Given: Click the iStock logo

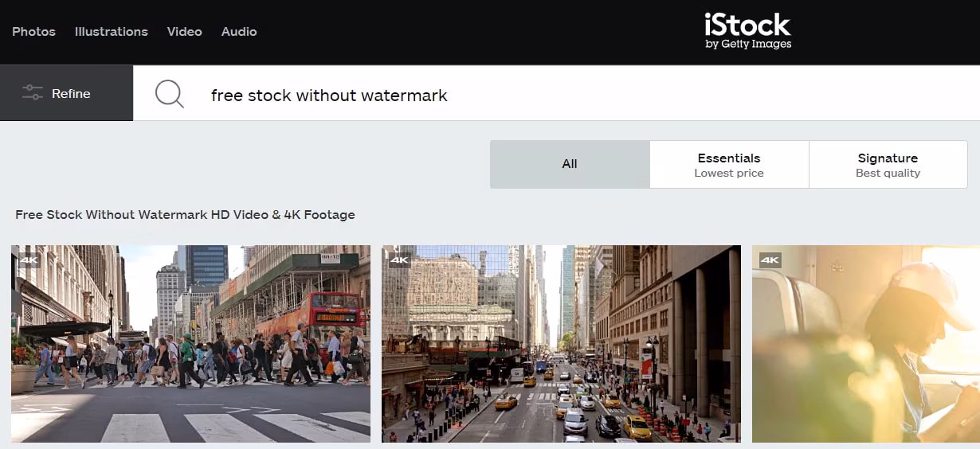Looking at the screenshot, I should [747, 25].
